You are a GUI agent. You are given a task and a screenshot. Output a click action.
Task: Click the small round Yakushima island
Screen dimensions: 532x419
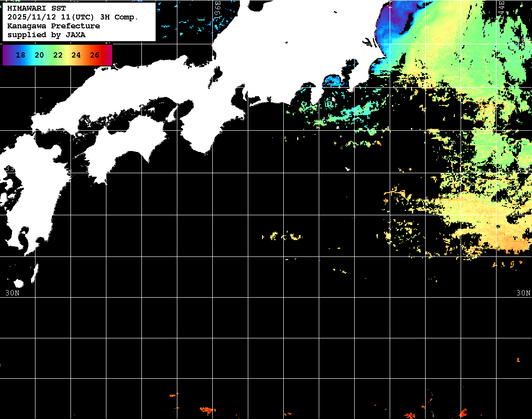tap(19, 283)
